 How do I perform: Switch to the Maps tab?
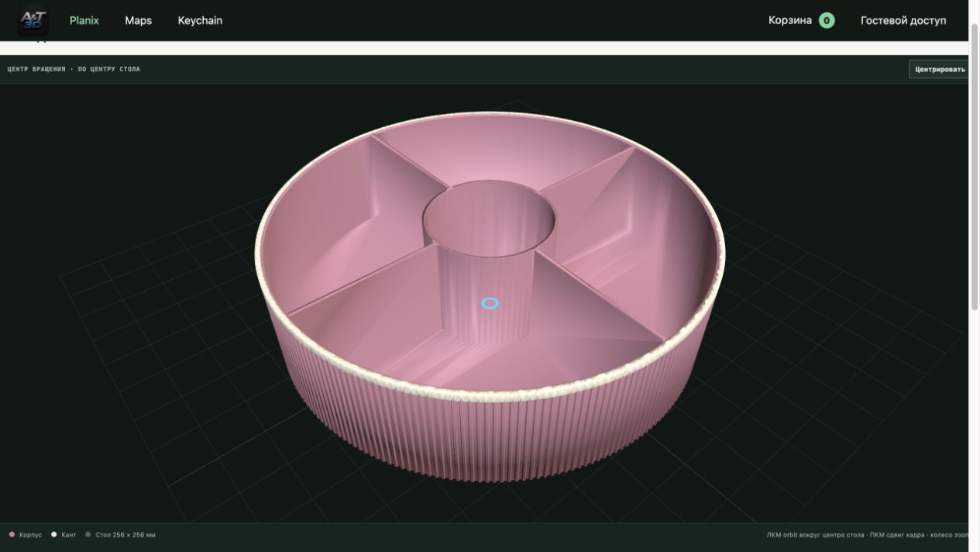[x=138, y=20]
